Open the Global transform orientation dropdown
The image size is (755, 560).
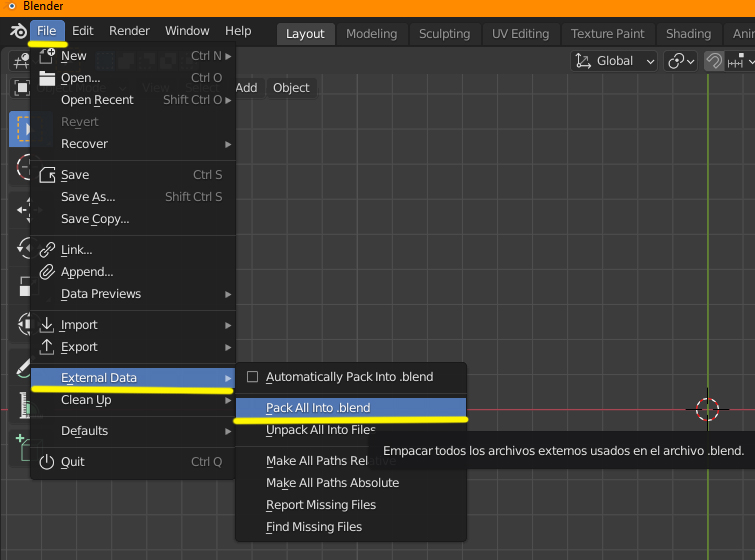(614, 61)
